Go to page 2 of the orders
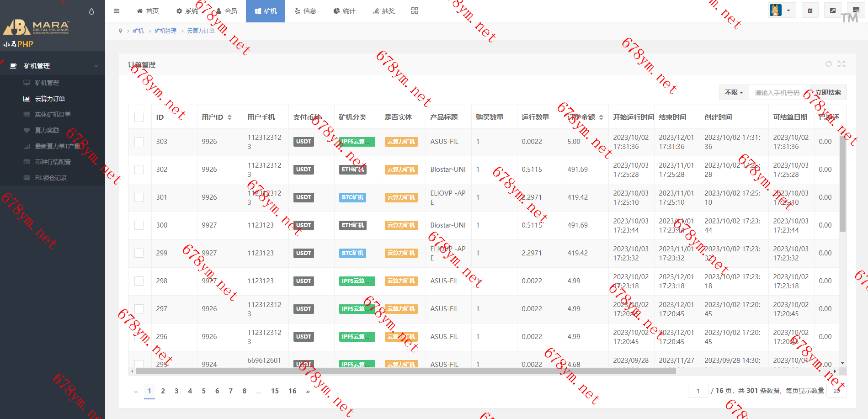This screenshot has height=419, width=868. coord(163,391)
